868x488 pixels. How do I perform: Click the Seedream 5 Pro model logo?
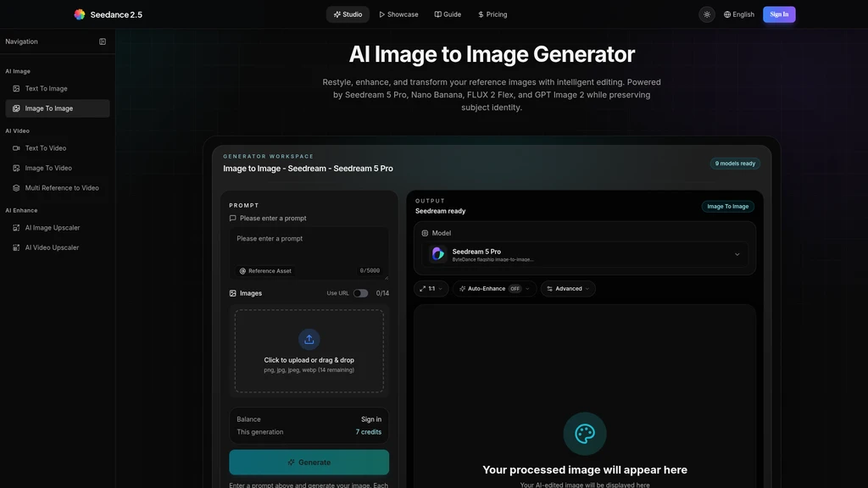coord(438,254)
